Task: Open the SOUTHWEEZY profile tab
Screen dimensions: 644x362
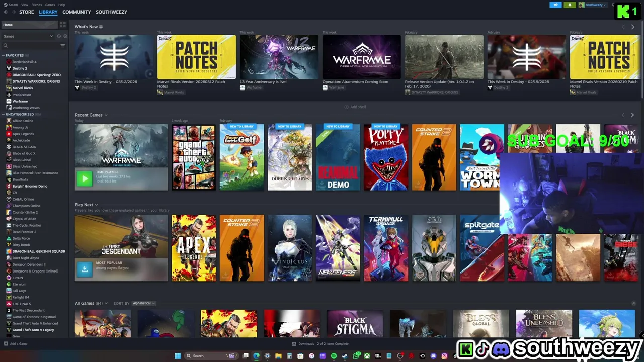Action: tap(111, 12)
